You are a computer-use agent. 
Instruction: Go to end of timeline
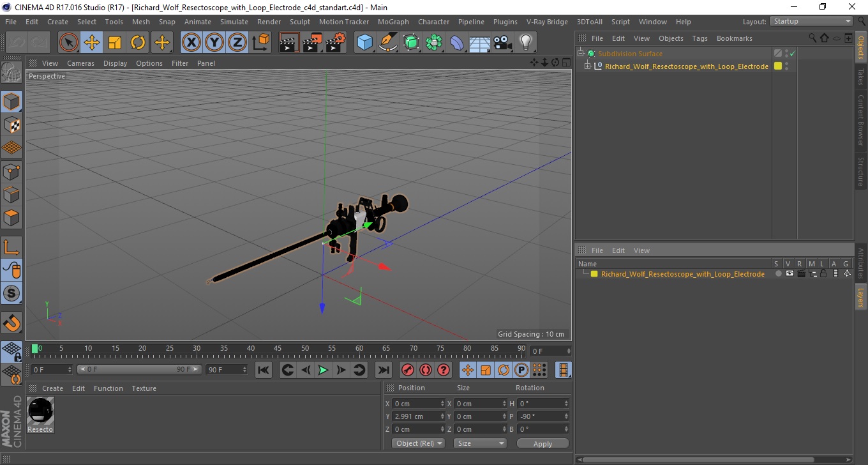pyautogui.click(x=383, y=370)
